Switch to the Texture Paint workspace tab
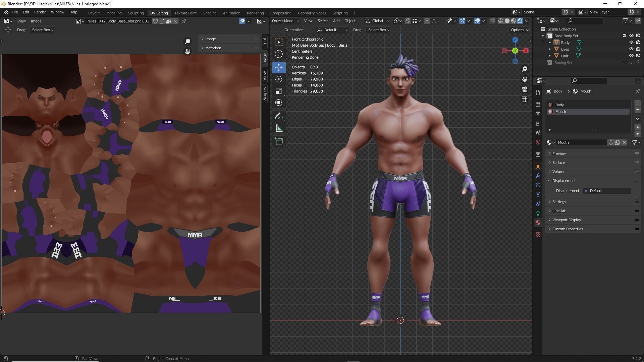The width and height of the screenshot is (644, 362). [x=185, y=13]
